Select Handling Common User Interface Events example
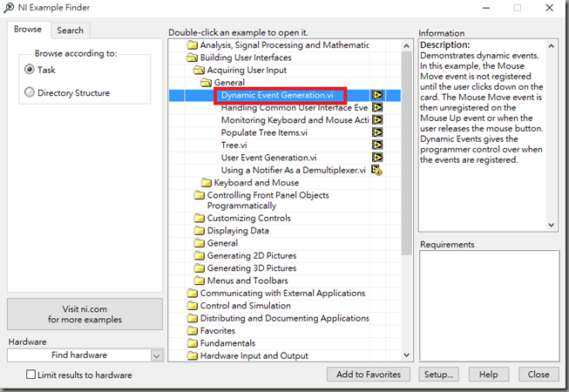 (x=295, y=108)
